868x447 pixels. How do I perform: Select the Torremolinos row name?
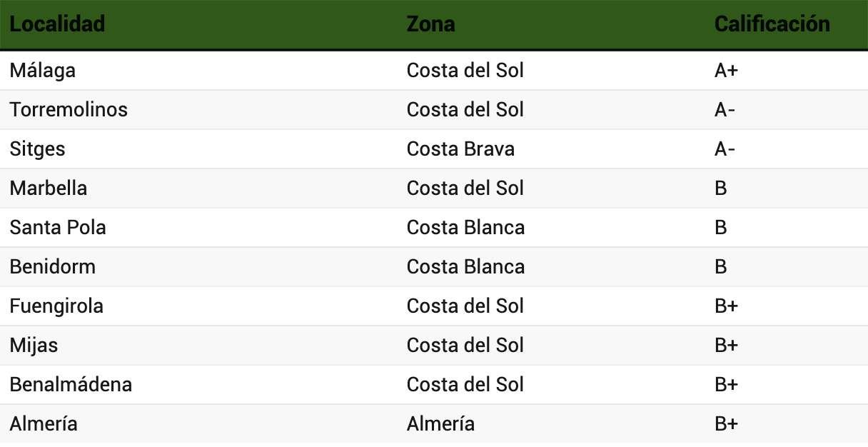click(69, 110)
